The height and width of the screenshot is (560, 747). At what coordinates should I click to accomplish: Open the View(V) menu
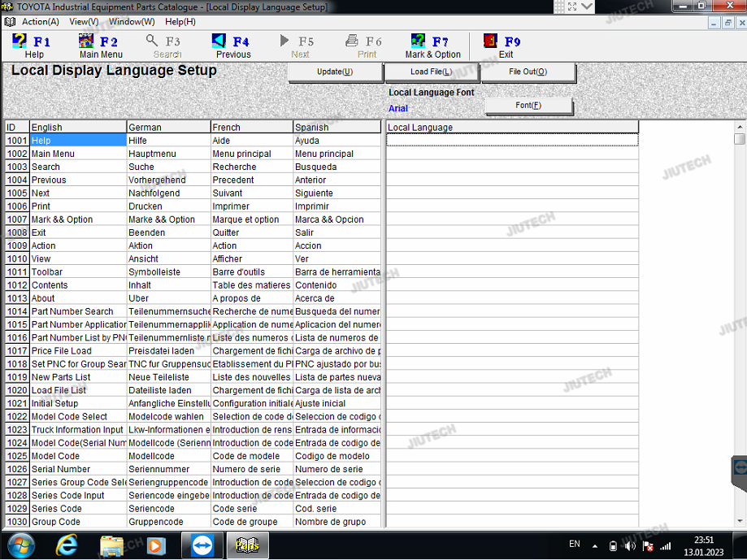[x=84, y=22]
